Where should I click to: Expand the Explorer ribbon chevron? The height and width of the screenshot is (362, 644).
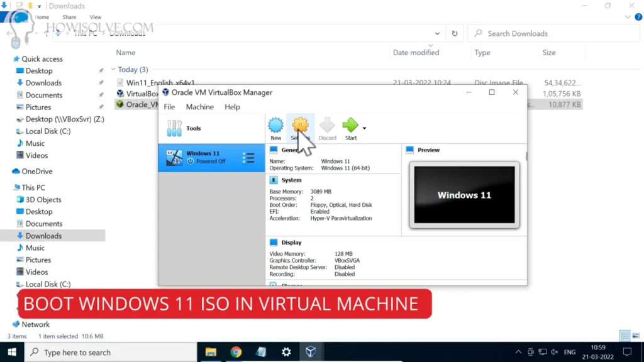coord(628,17)
